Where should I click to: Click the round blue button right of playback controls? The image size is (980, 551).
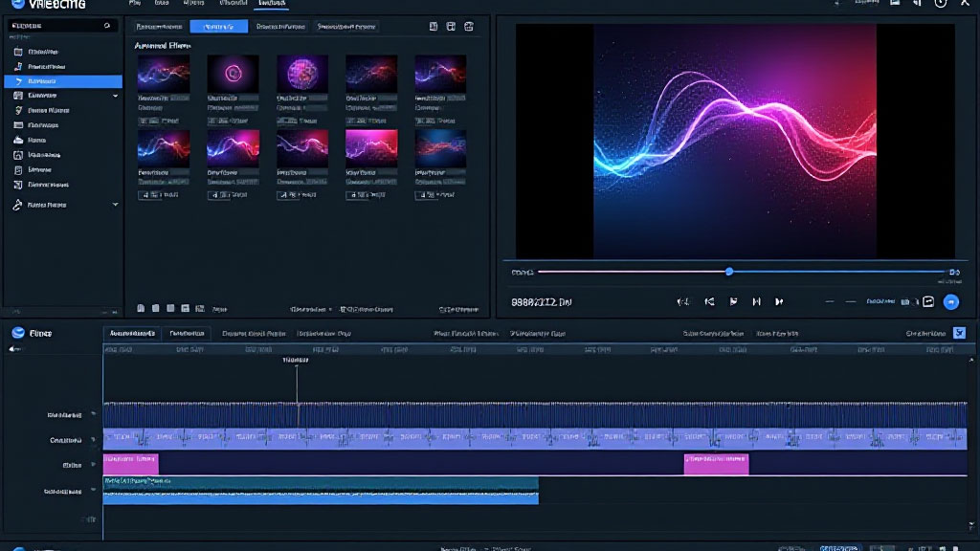coord(950,301)
